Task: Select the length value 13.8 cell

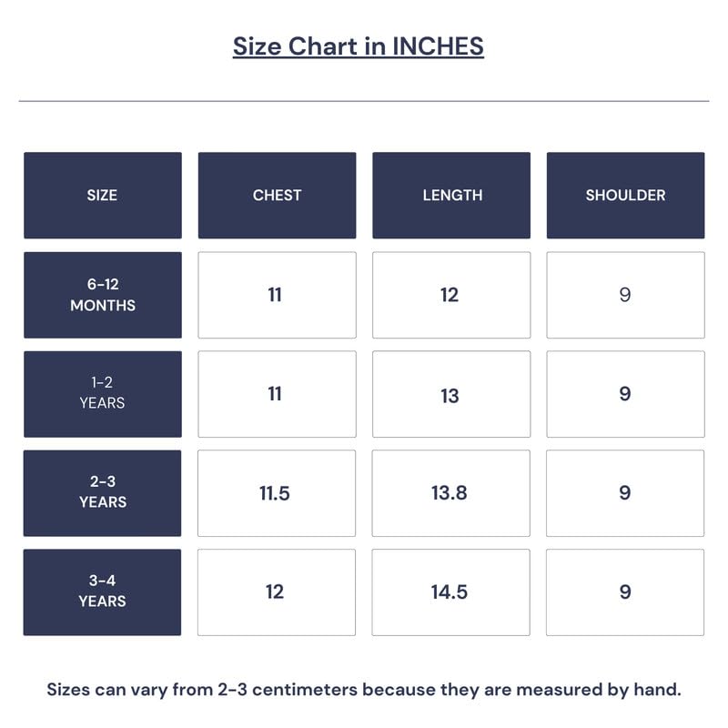Action: pos(451,492)
